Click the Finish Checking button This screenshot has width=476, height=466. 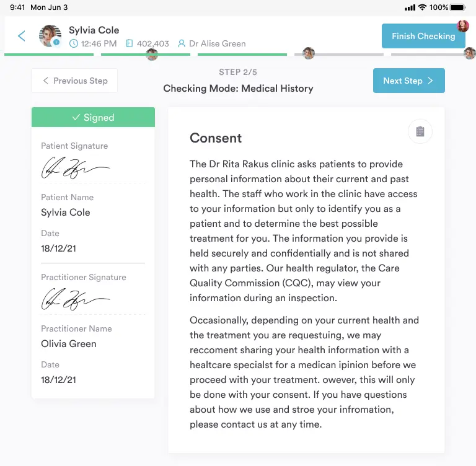coord(423,36)
